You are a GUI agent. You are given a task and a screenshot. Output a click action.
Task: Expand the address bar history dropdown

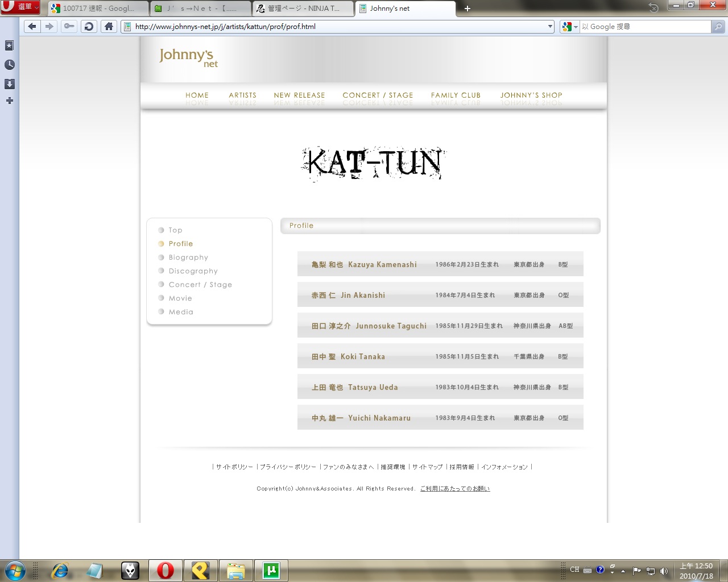pyautogui.click(x=550, y=27)
